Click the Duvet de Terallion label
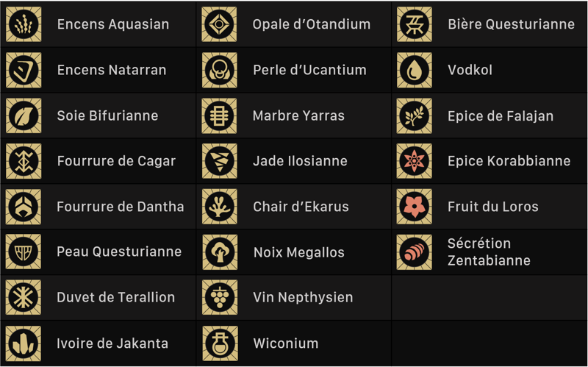 pyautogui.click(x=116, y=297)
